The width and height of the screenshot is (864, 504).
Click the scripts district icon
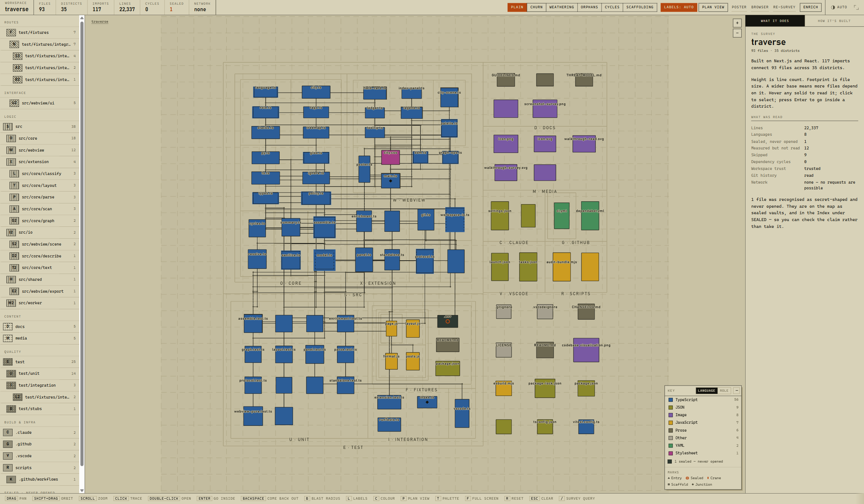[x=8, y=468]
